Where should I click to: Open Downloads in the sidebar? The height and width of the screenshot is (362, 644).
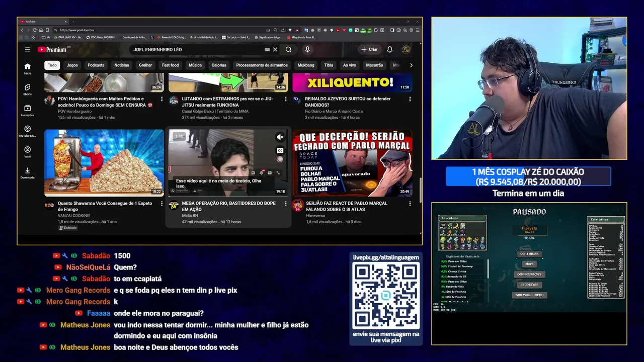coord(27,173)
